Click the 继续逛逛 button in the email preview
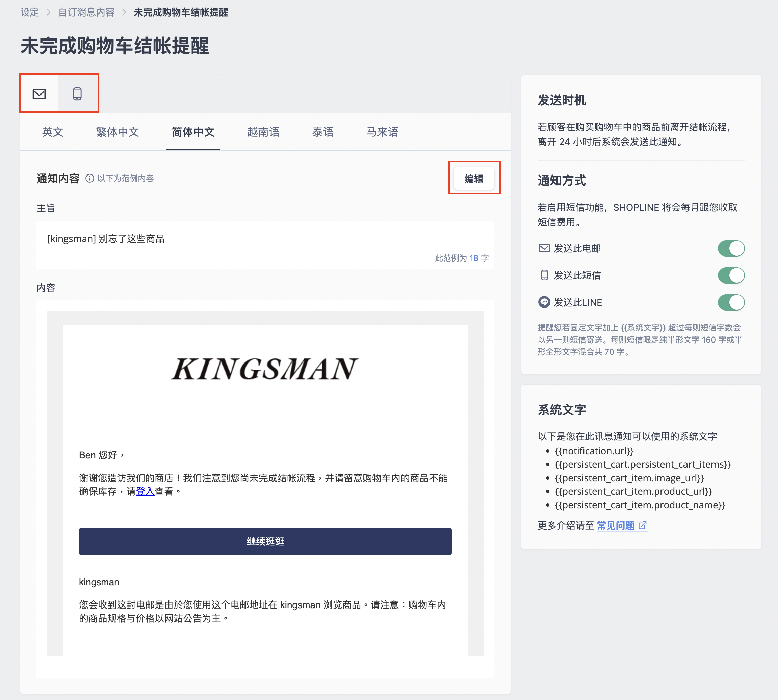 pyautogui.click(x=265, y=541)
